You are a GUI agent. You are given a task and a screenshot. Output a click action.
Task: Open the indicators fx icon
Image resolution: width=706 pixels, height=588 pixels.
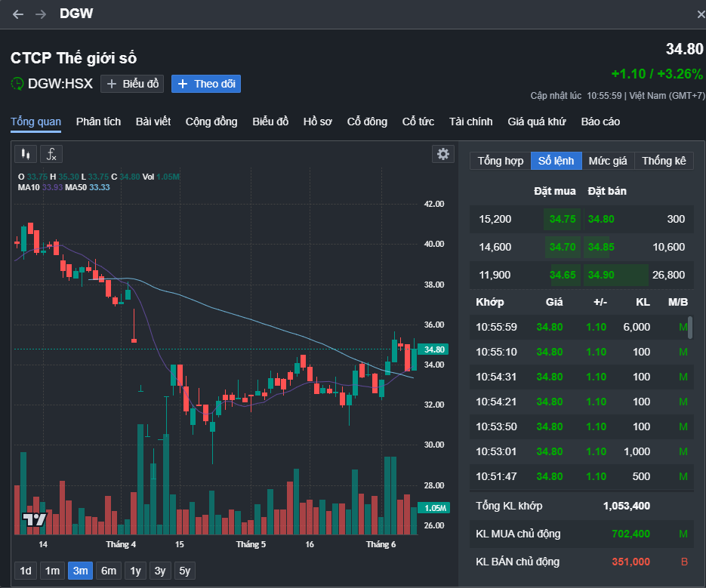[51, 155]
